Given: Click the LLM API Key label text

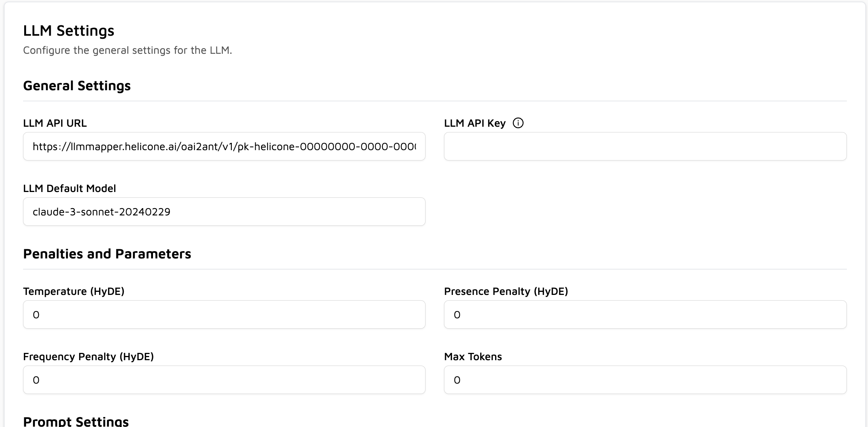Looking at the screenshot, I should [475, 123].
